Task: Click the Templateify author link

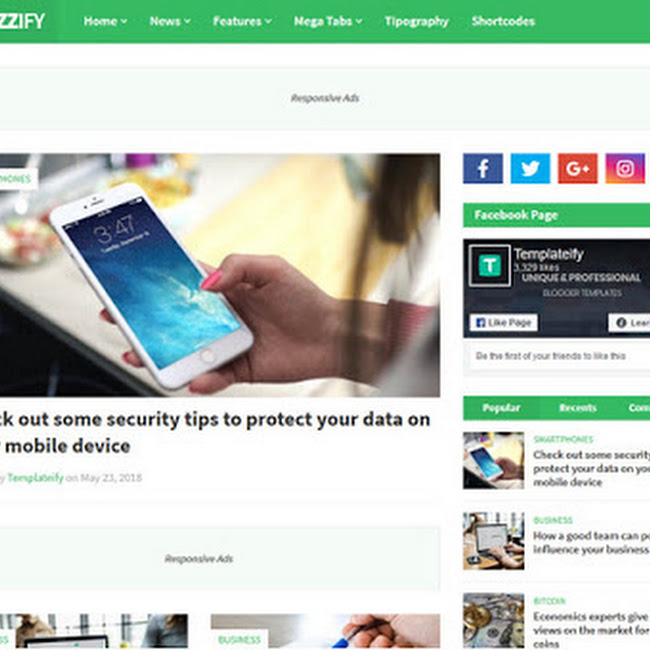Action: coord(36,478)
